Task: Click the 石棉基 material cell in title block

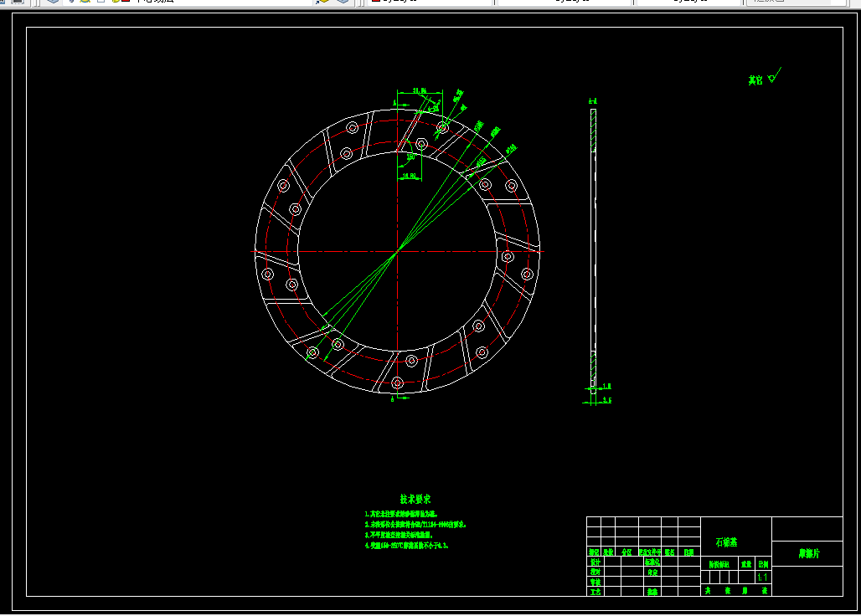Action: pyautogui.click(x=726, y=542)
